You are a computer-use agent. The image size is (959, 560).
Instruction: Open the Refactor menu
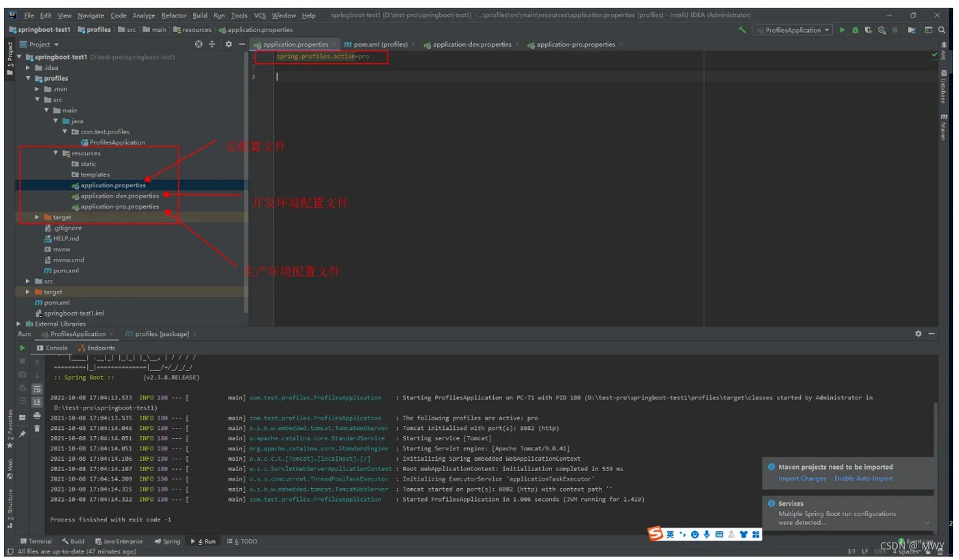point(173,15)
